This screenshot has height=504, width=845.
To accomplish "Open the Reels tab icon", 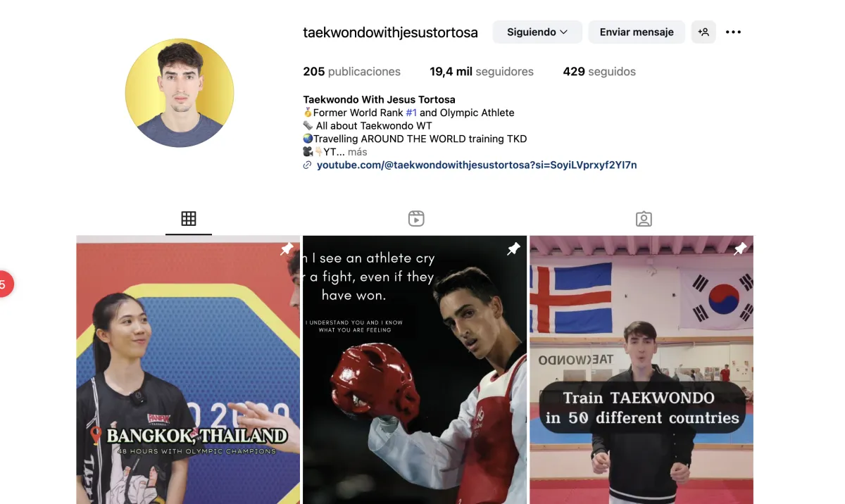I will [416, 218].
